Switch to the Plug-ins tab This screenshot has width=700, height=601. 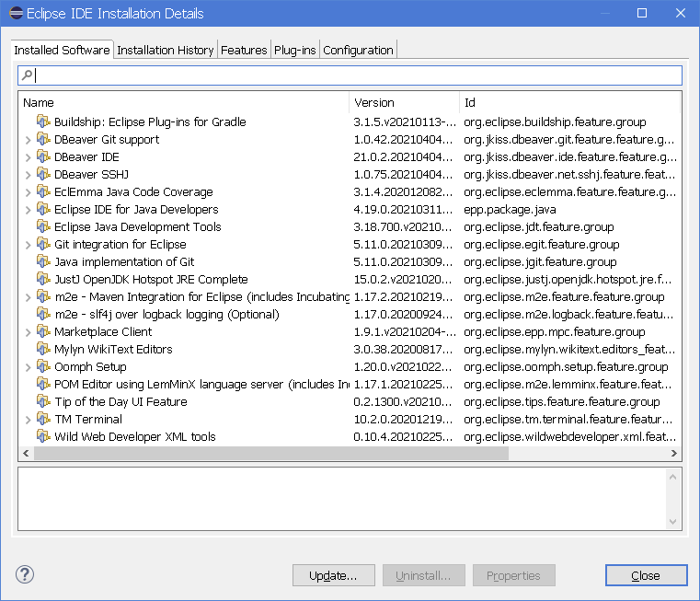click(x=294, y=50)
